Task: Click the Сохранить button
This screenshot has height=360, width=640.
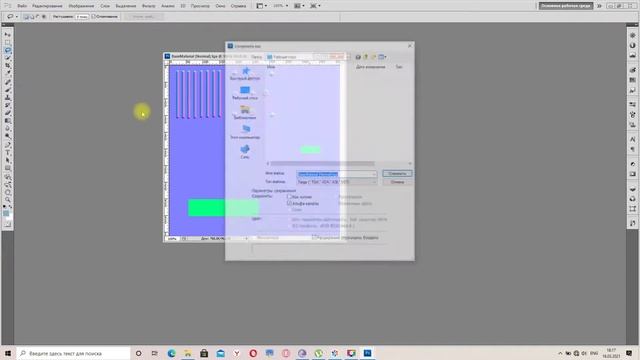Action: 397,174
